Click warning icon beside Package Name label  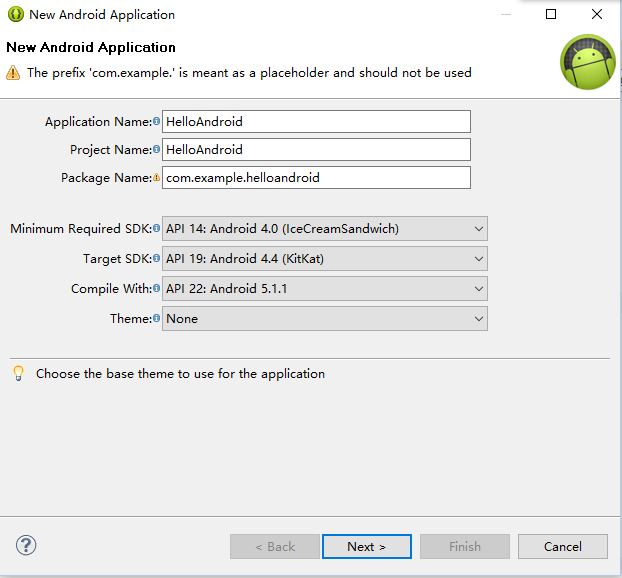pos(156,178)
